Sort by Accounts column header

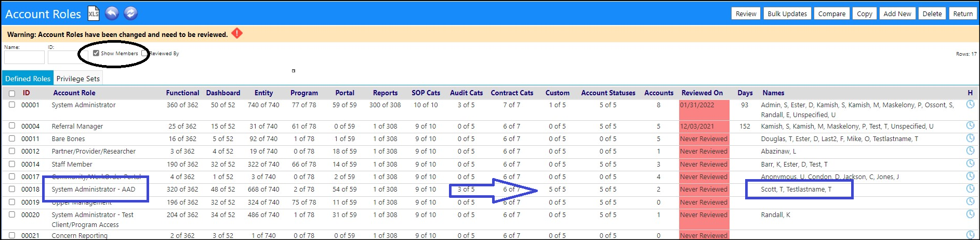[x=658, y=93]
